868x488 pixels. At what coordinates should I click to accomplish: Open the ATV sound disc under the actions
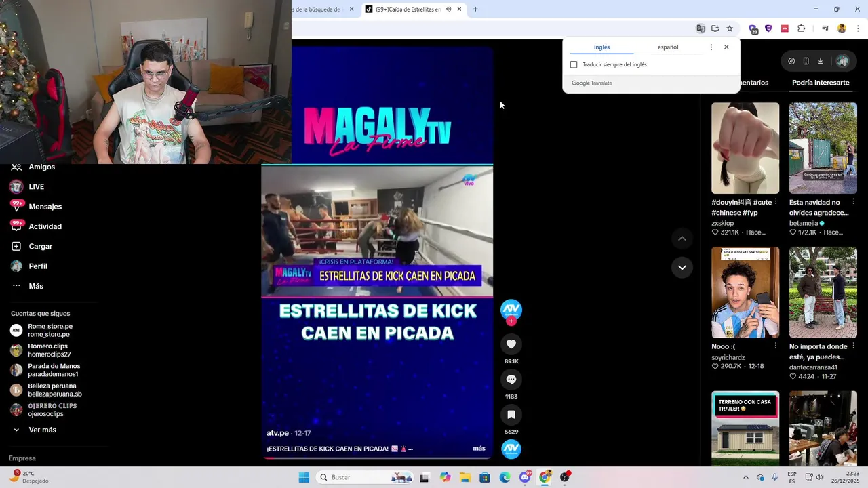(511, 449)
